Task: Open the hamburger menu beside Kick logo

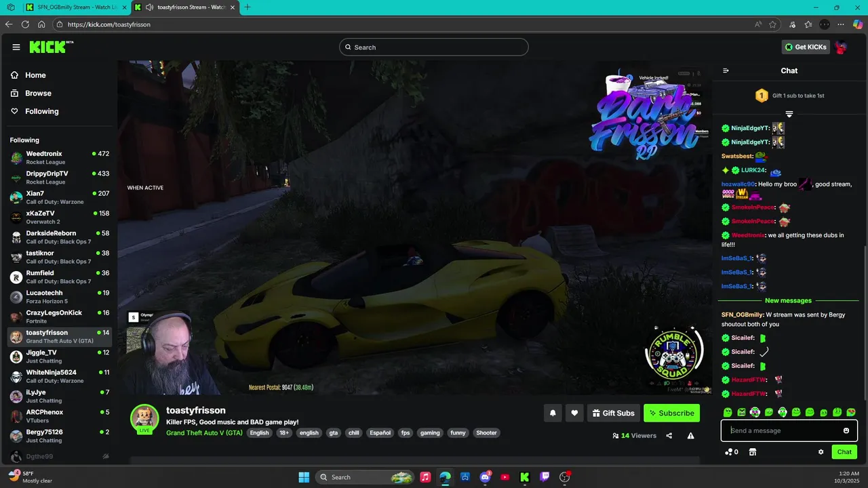Action: [x=16, y=47]
